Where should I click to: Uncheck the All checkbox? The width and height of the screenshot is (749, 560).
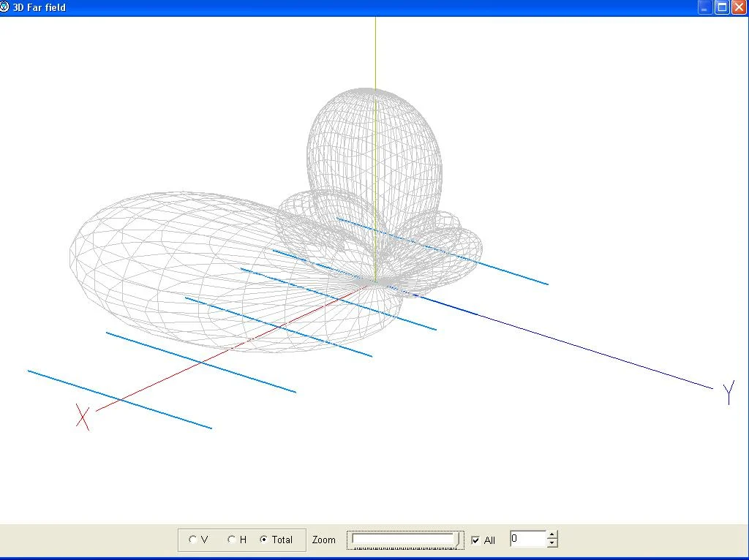point(475,540)
